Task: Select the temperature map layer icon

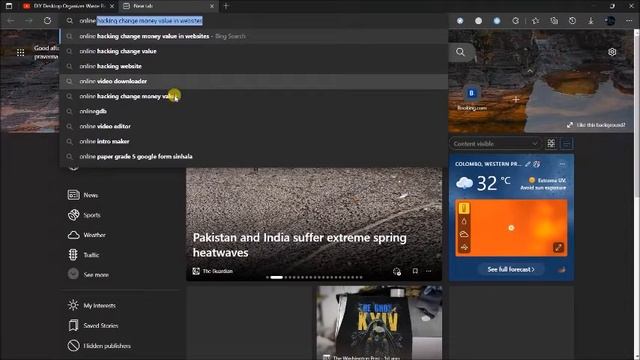Action: pyautogui.click(x=464, y=208)
